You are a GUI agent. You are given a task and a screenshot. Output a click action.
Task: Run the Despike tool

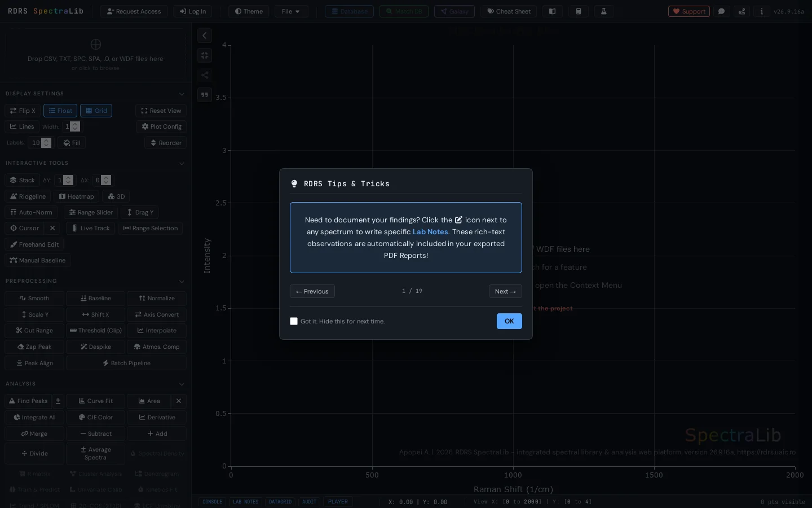pos(96,347)
